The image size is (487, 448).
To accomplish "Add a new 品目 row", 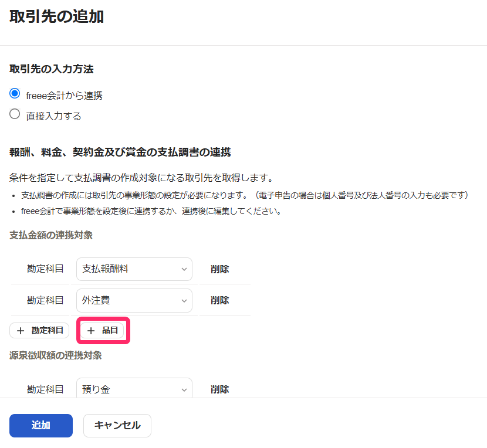I will point(103,330).
